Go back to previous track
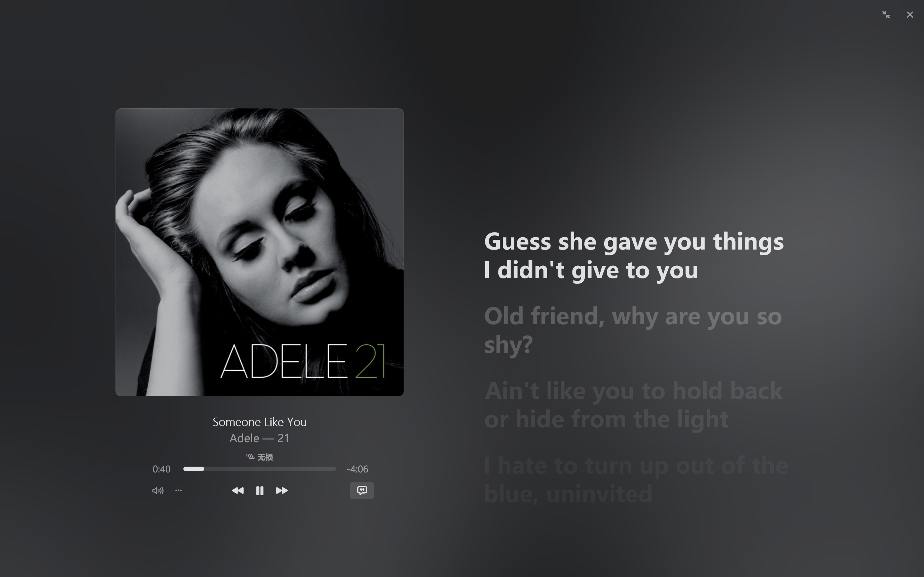This screenshot has width=924, height=577. pyautogui.click(x=237, y=490)
